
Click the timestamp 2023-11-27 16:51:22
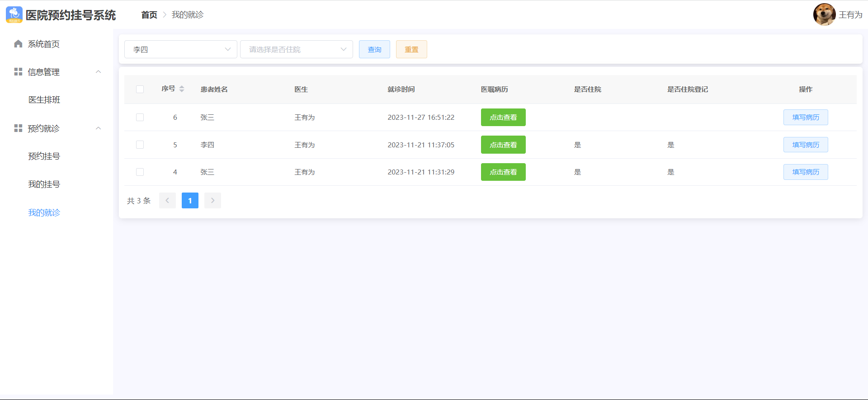[x=421, y=118]
